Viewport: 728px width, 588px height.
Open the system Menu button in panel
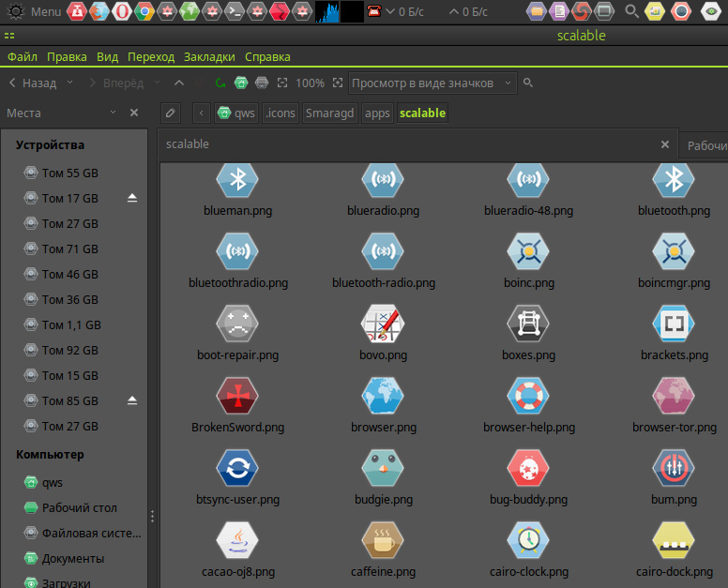coord(35,11)
